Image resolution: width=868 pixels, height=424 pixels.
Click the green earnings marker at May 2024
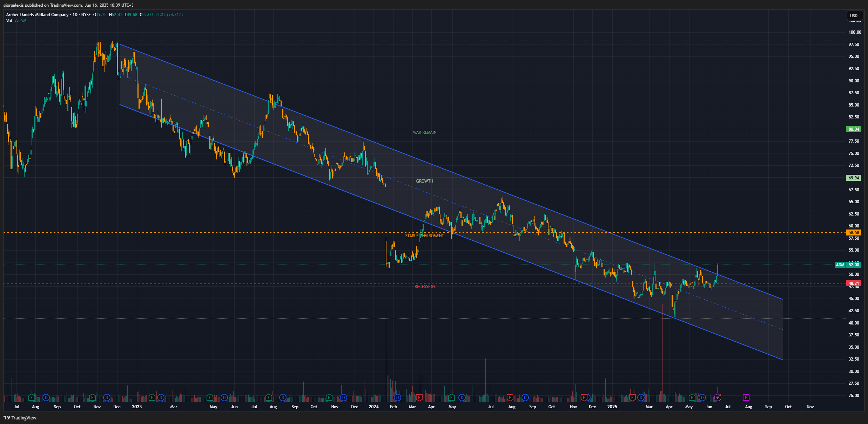click(451, 398)
